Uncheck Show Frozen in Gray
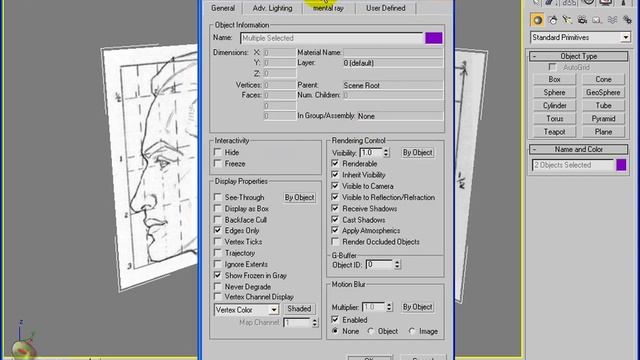The image size is (640, 360). click(x=218, y=276)
